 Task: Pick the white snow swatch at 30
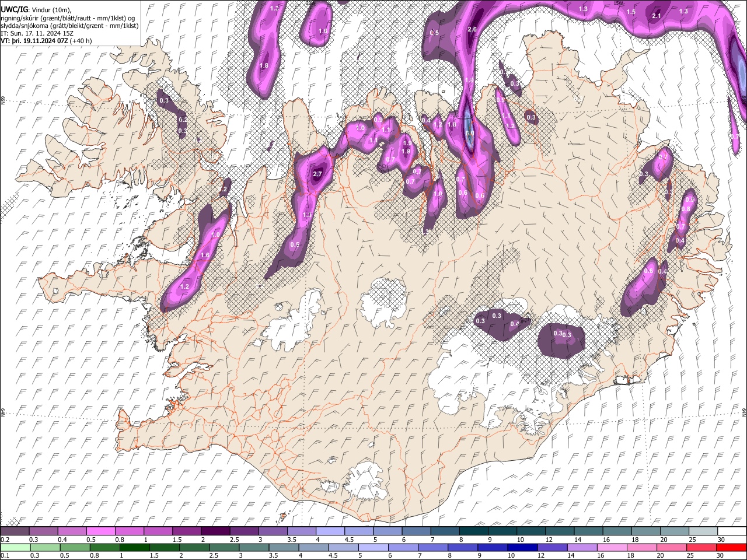pos(731,531)
